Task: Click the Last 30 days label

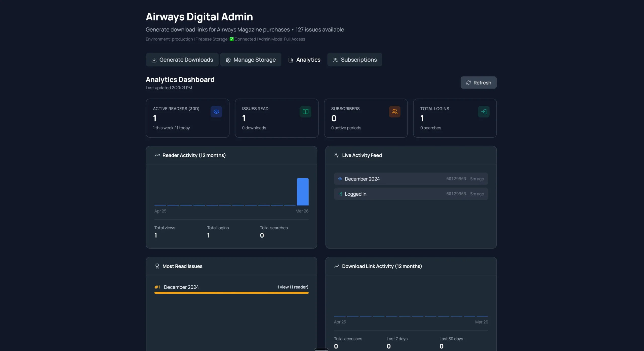Action: (451, 339)
